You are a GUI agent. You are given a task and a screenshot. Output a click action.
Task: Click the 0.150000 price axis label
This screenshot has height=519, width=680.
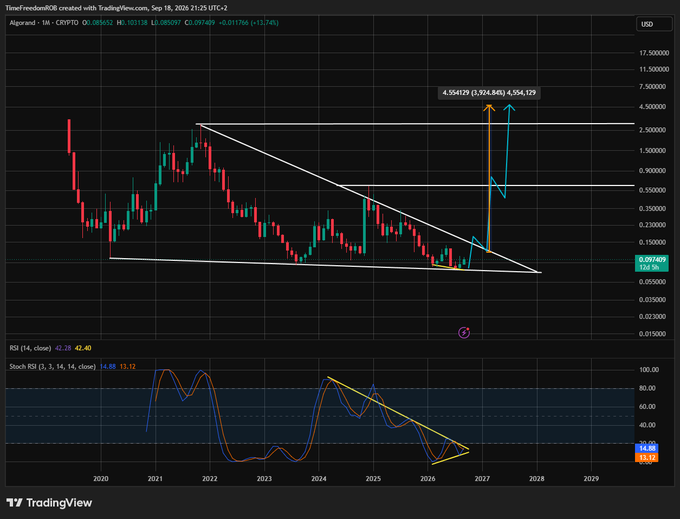point(653,242)
